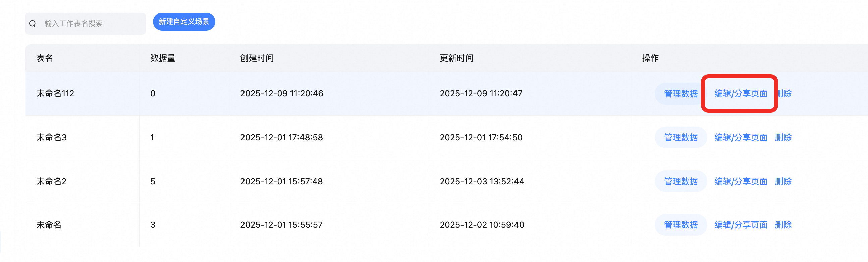Screen dimensions: 868x262
Task: Delete the 未命名3 table row
Action: click(x=783, y=137)
